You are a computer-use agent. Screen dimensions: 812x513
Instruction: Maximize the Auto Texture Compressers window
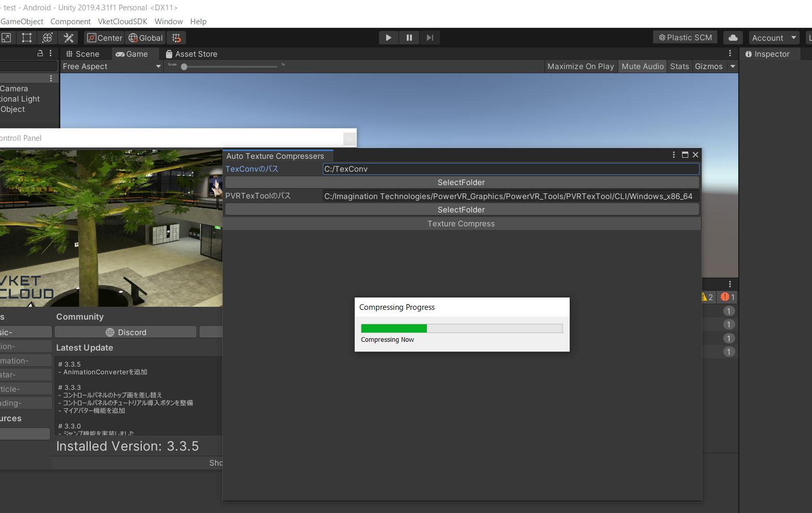pyautogui.click(x=685, y=155)
